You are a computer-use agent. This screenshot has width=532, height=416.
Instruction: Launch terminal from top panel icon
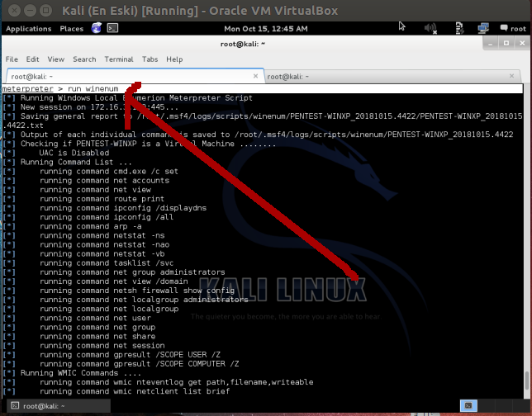coord(112,28)
